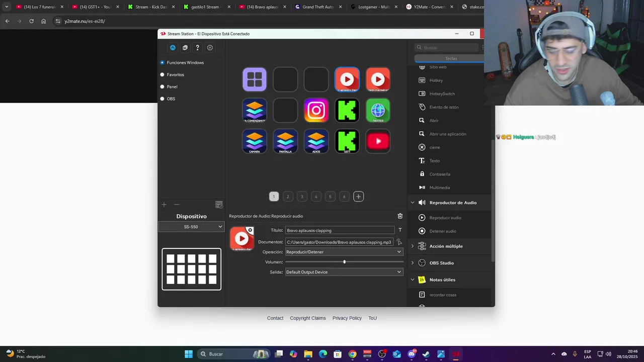
Task: Collapse the Notas útiles section
Action: pos(413,280)
